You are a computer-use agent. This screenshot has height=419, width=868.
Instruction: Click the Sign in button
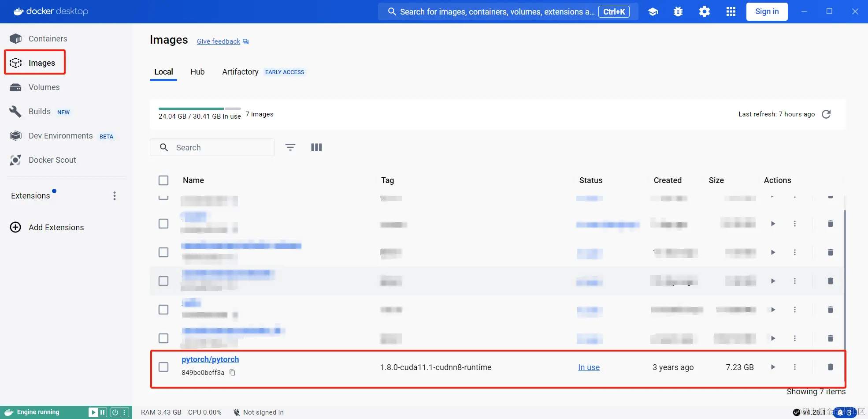coord(767,11)
